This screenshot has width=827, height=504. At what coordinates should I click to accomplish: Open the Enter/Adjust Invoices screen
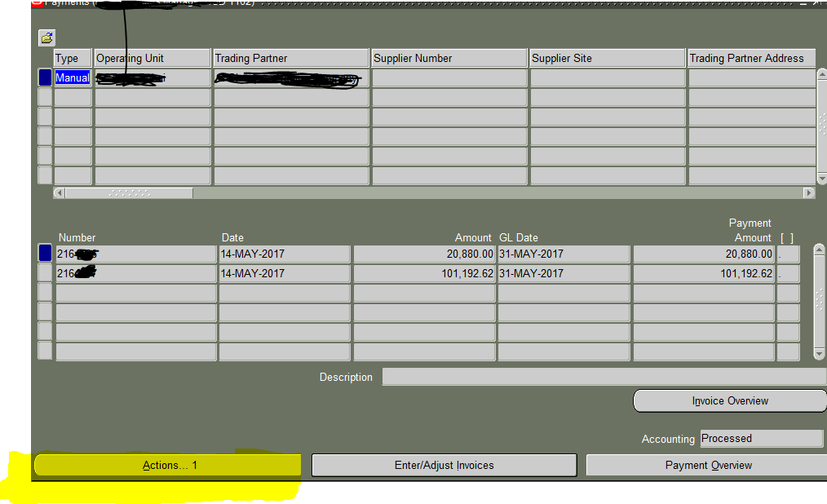(x=444, y=465)
